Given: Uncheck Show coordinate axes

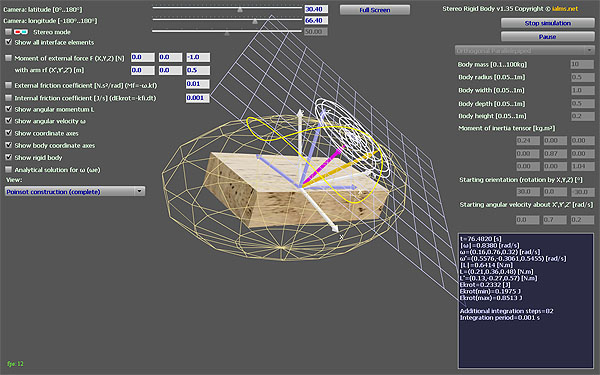Looking at the screenshot, I should point(8,133).
